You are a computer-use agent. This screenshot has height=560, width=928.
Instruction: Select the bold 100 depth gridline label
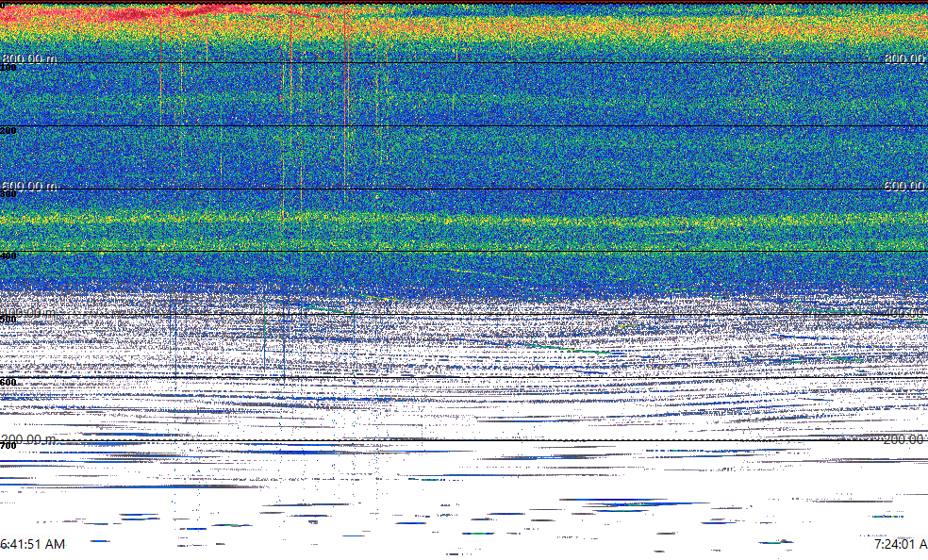8,68
